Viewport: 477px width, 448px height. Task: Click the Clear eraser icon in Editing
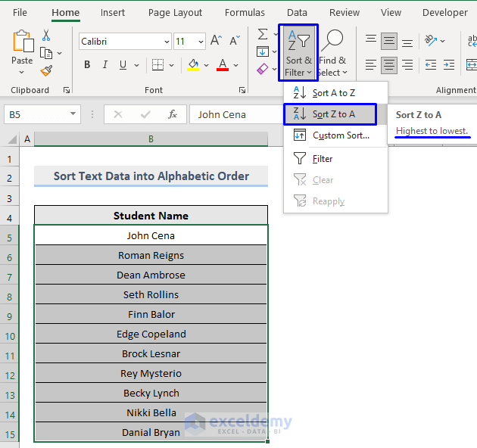click(262, 69)
